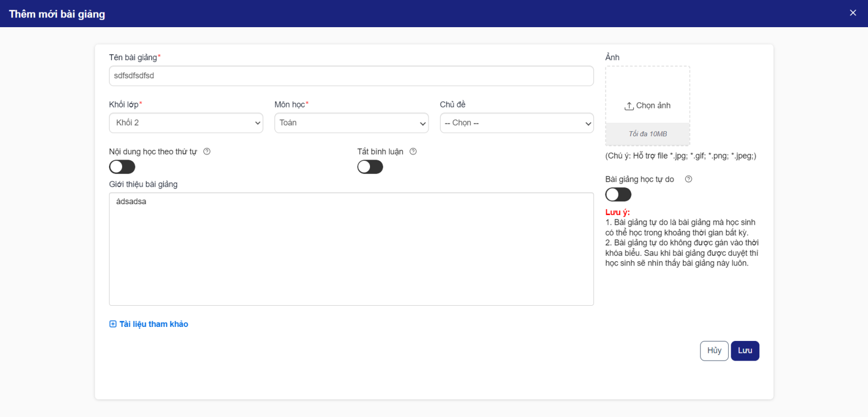Open the Khối lớp dropdown showing Khối 2

(186, 123)
